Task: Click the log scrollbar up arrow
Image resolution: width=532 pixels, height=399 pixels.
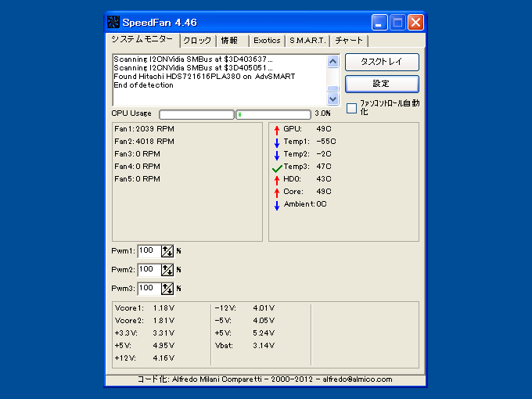Action: 332,61
